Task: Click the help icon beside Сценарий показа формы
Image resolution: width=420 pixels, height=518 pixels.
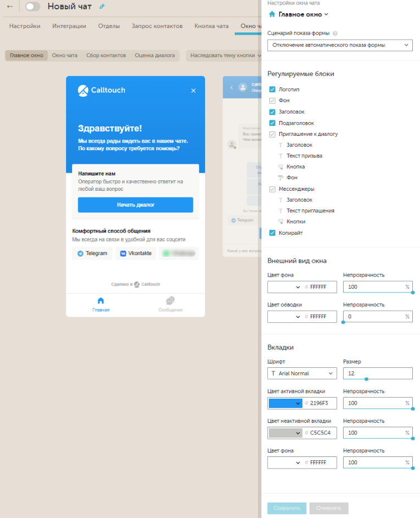Action: pyautogui.click(x=335, y=34)
